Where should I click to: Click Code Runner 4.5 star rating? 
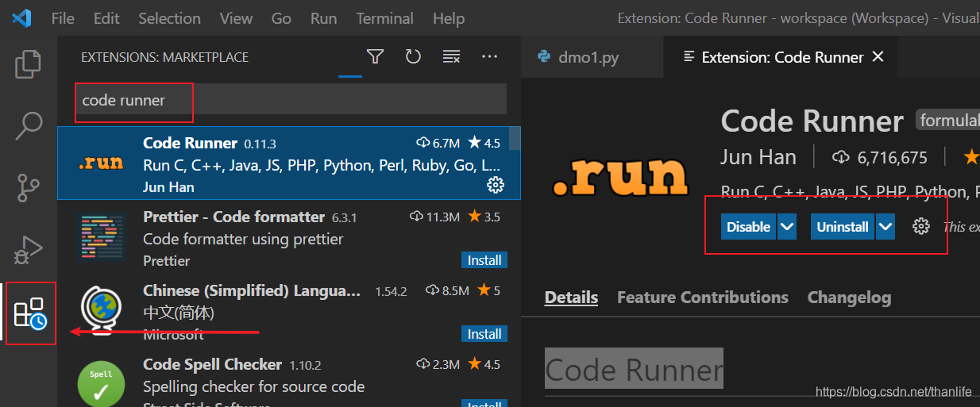coord(484,143)
